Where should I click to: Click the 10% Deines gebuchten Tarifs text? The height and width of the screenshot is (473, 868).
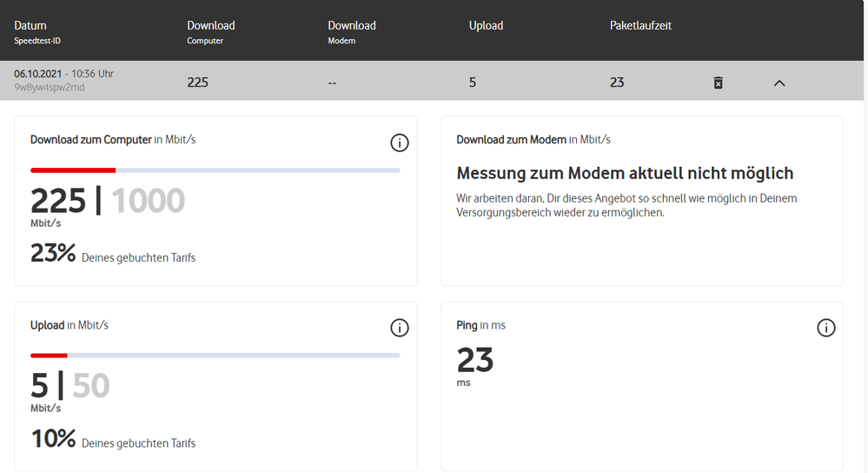[113, 441]
